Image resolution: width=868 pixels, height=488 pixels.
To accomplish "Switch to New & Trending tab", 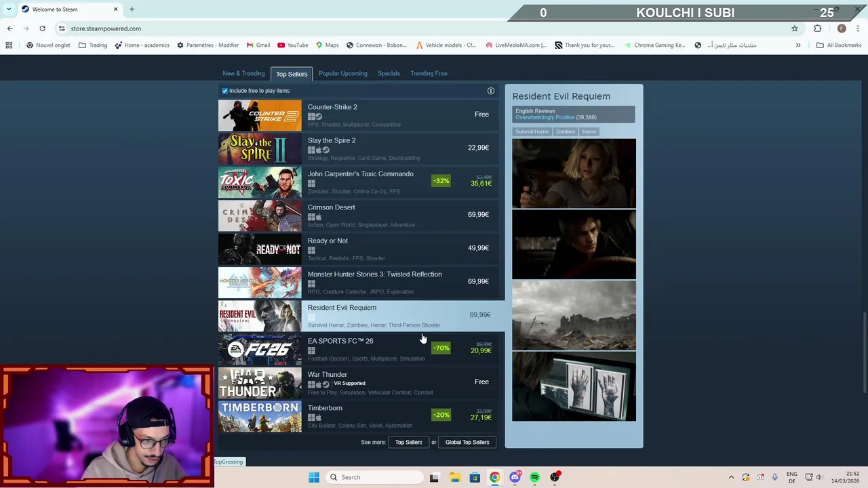I will [243, 73].
